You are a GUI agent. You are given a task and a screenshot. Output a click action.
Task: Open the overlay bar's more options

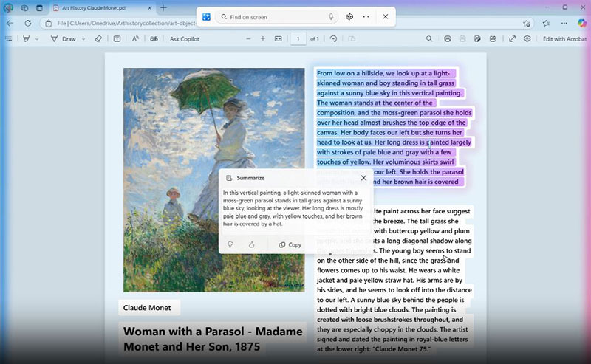click(366, 17)
